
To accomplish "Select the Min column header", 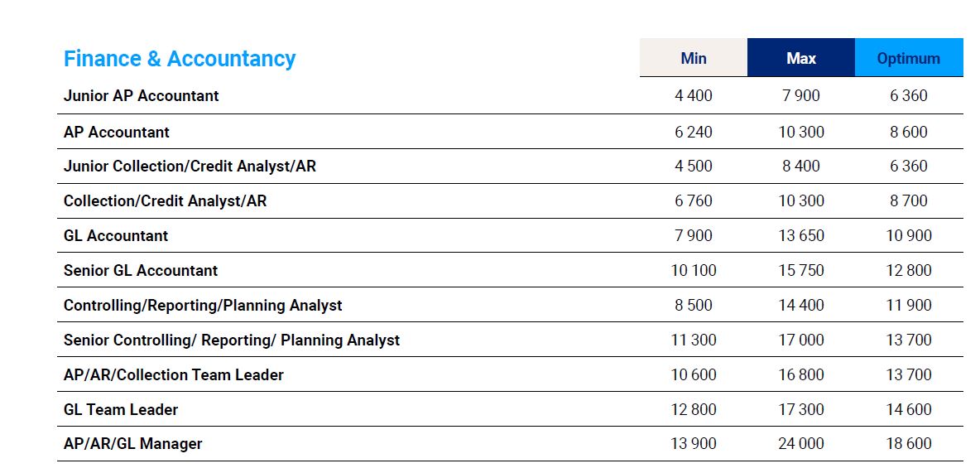I will pyautogui.click(x=694, y=58).
